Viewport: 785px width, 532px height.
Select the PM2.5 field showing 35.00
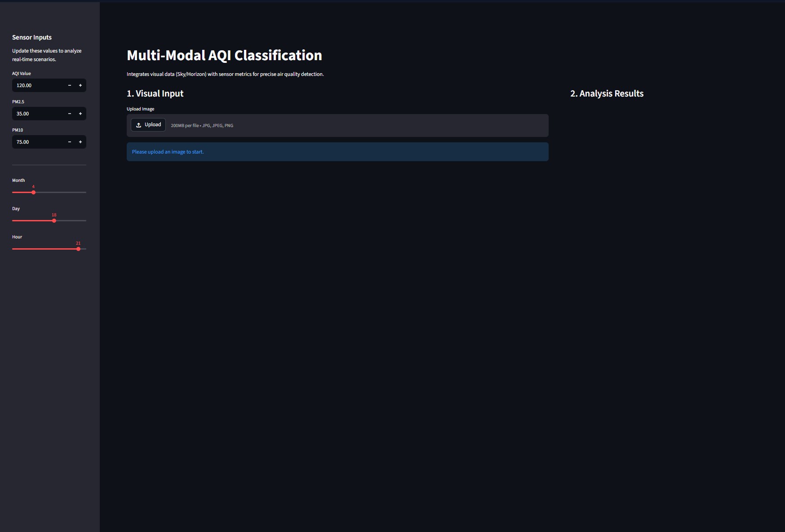(38, 114)
